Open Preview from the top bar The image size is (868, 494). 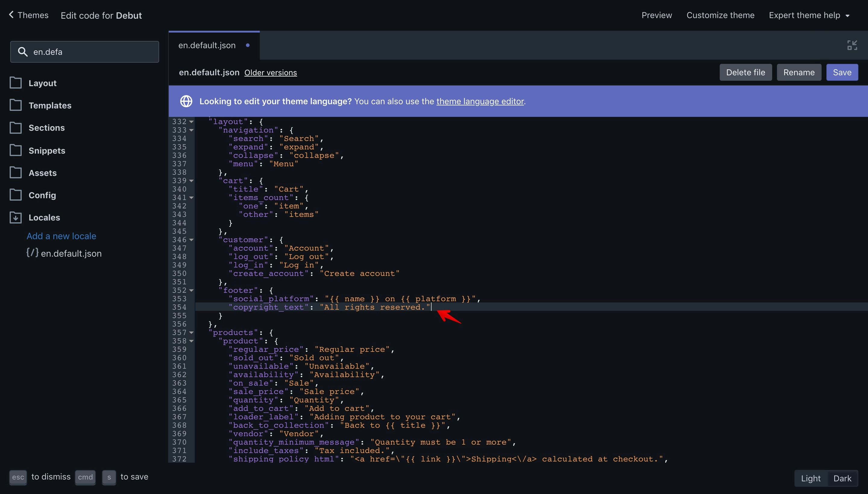656,15
